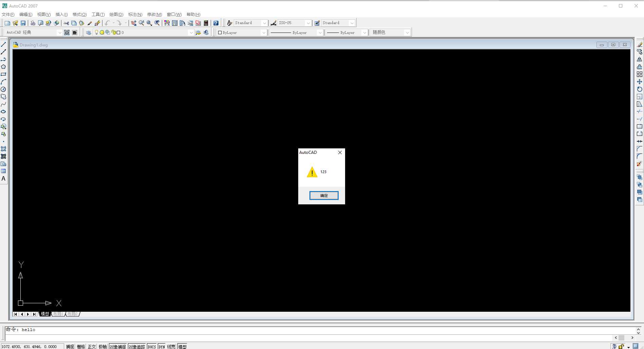Toggle 线宽 lineweight display
644x349 pixels.
click(171, 346)
